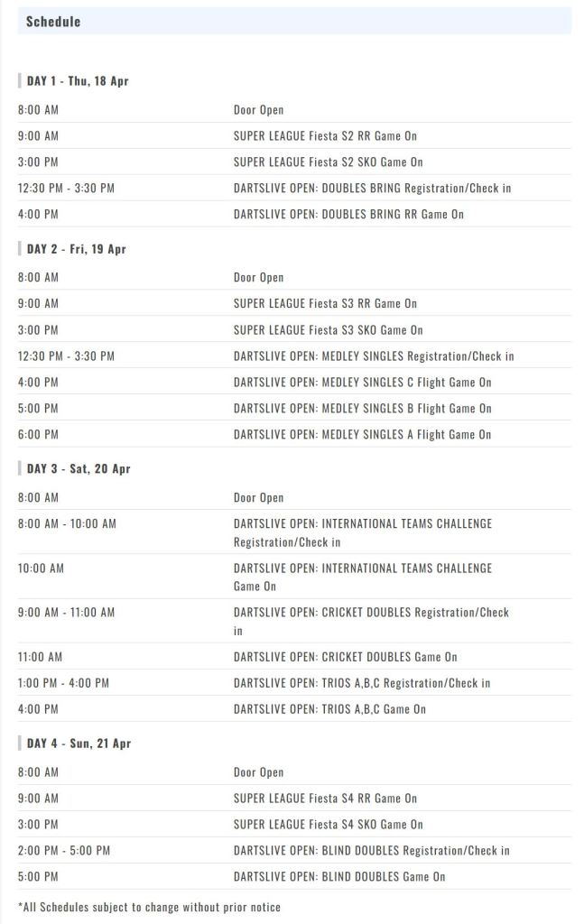The width and height of the screenshot is (584, 924).
Task: Click MEDLEY SINGLES B Flight Game On
Action: (362, 409)
